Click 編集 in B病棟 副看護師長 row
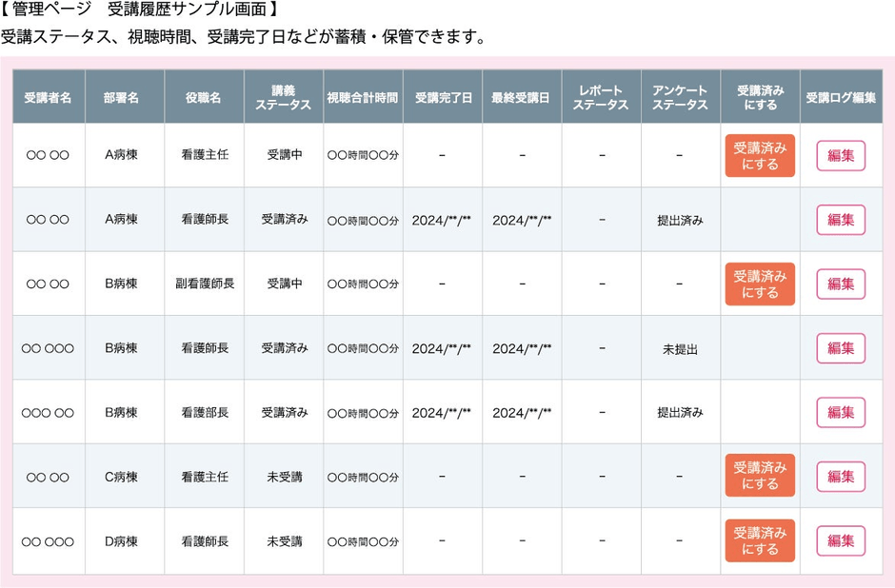 841,284
